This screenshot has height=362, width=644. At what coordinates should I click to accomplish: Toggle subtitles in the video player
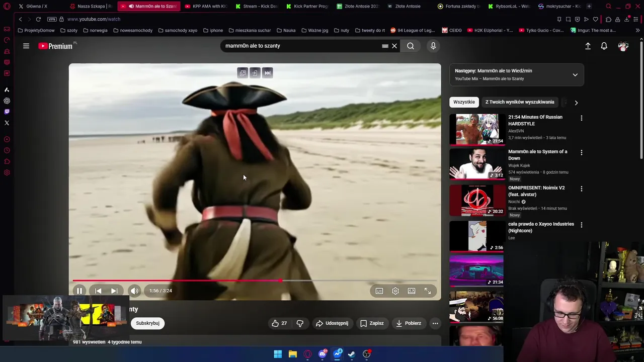[379, 291]
